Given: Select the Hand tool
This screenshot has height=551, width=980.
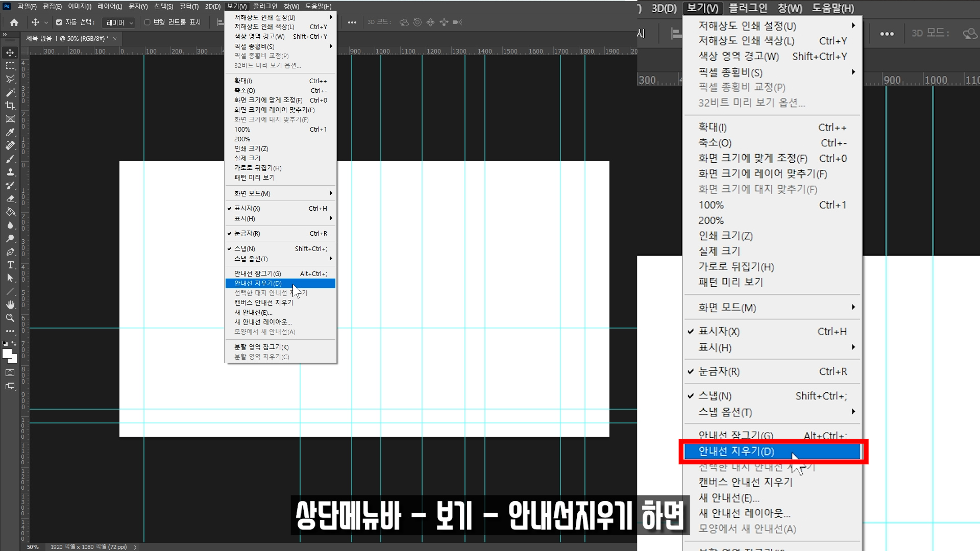Looking at the screenshot, I should pyautogui.click(x=10, y=305).
